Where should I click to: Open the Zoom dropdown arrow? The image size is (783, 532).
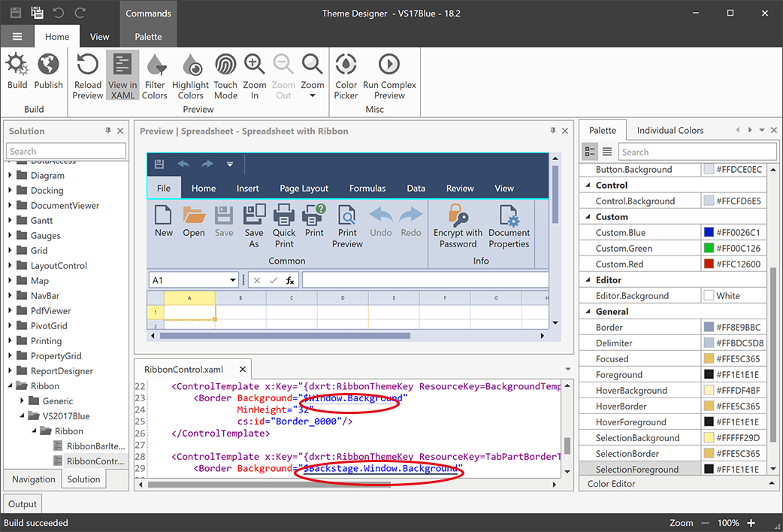pyautogui.click(x=313, y=95)
